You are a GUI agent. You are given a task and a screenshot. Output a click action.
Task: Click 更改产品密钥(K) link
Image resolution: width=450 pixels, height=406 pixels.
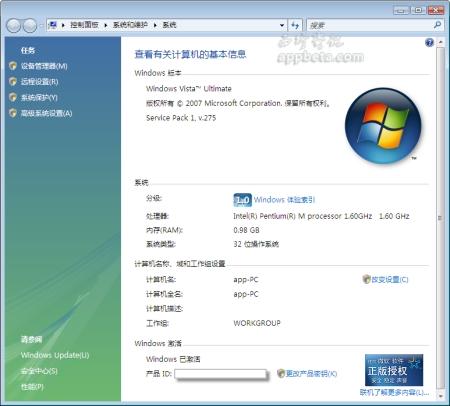click(x=311, y=373)
